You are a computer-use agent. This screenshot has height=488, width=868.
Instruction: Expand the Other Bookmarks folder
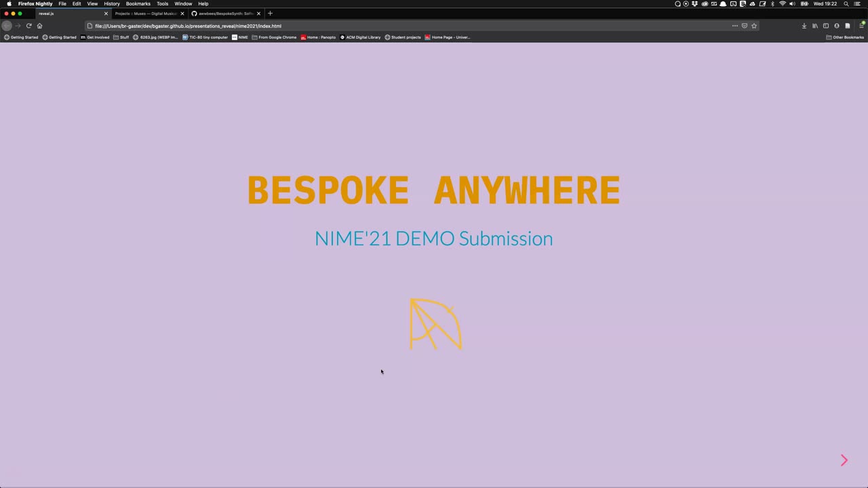pos(845,37)
